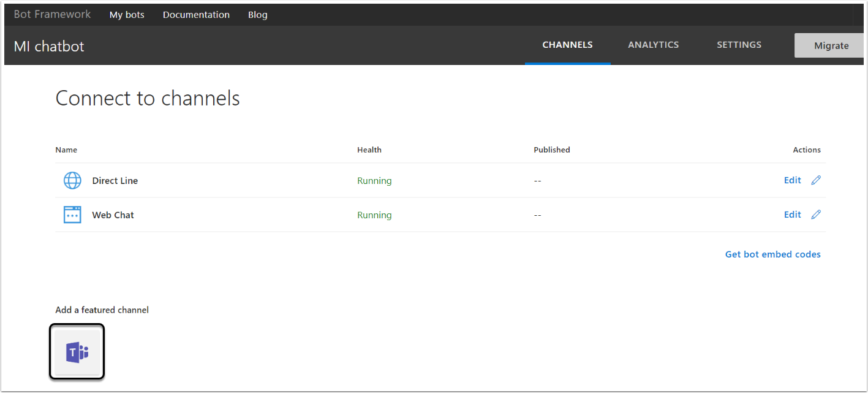Open My bots menu item
Viewport: 868px width, 393px height.
[x=127, y=15]
